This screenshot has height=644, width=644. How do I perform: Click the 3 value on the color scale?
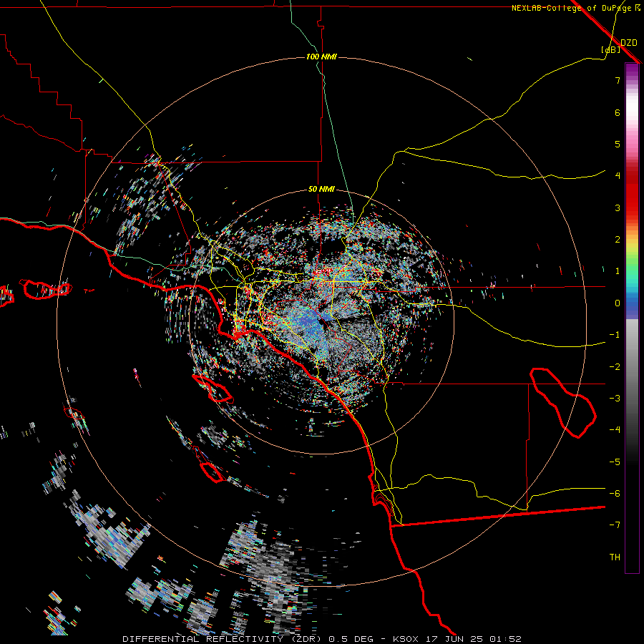pyautogui.click(x=618, y=208)
